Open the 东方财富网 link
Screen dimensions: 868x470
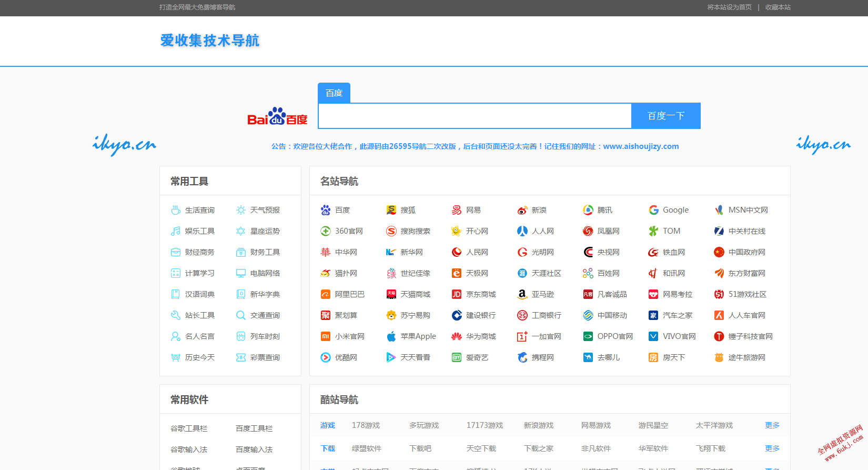(747, 273)
